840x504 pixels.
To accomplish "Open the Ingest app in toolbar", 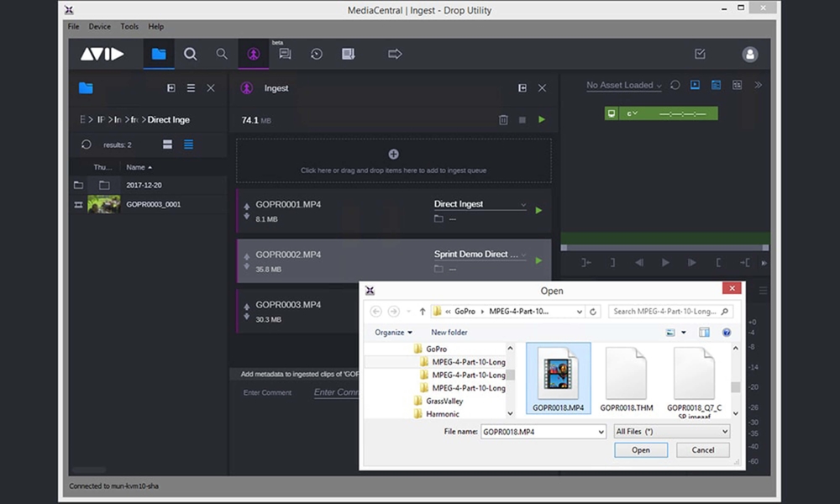I will [254, 54].
